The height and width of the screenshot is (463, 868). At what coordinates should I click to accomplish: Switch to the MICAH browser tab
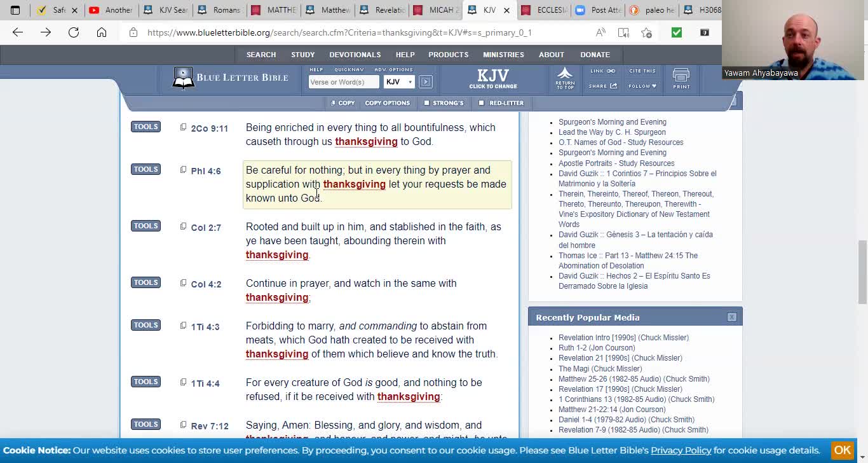435,10
